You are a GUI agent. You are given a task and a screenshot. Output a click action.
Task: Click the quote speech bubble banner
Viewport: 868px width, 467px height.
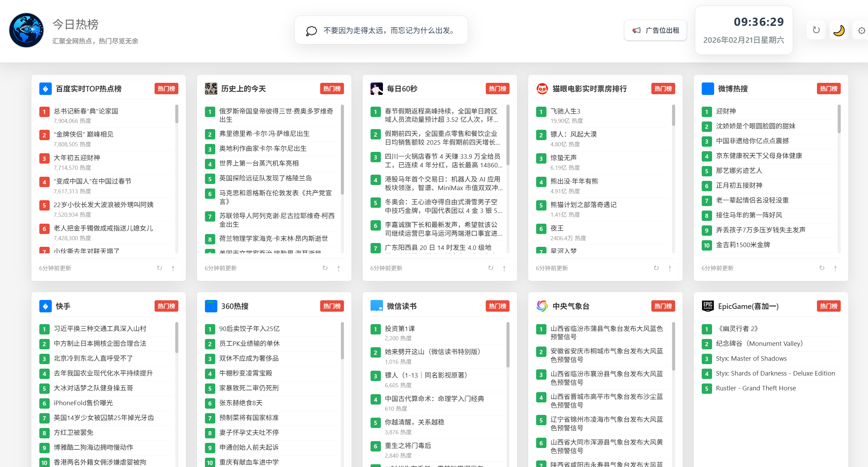(x=381, y=30)
